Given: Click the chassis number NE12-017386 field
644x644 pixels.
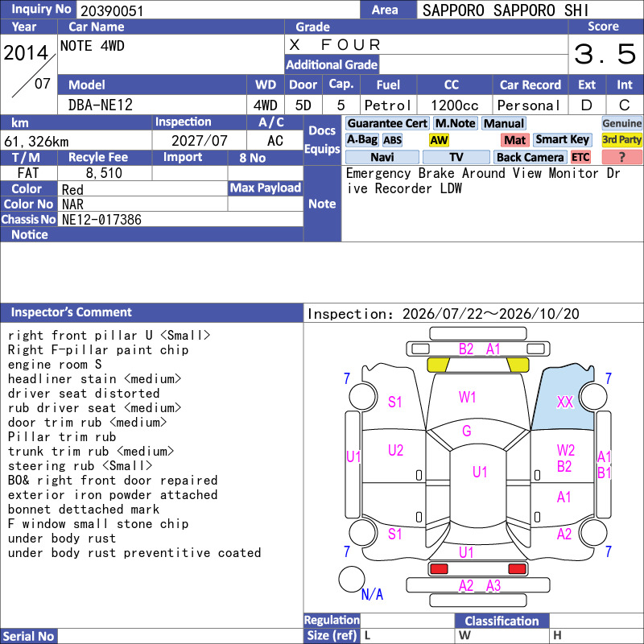Looking at the screenshot, I should click(180, 220).
